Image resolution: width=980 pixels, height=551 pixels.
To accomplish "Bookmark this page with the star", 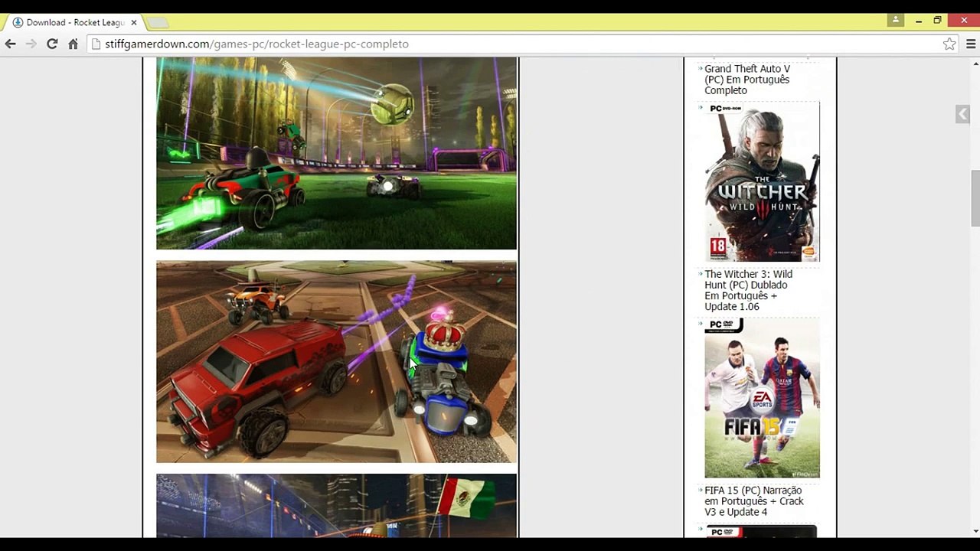I will point(949,44).
